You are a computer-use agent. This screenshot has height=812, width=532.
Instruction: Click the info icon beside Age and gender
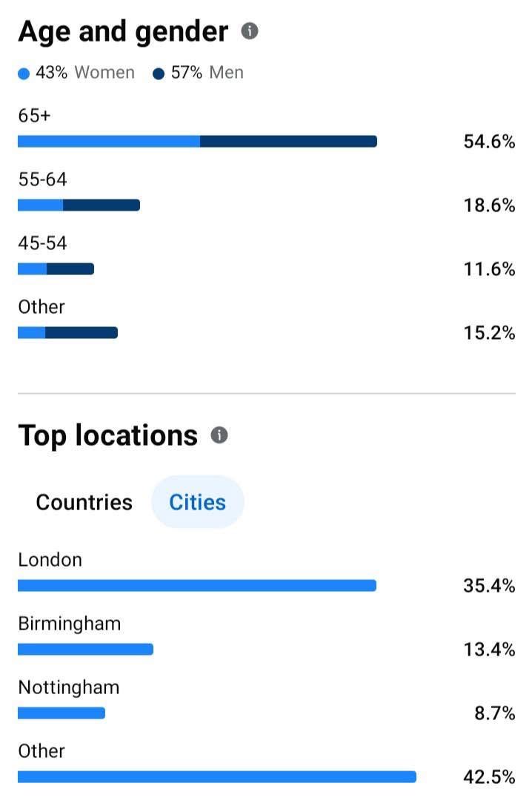coord(250,31)
